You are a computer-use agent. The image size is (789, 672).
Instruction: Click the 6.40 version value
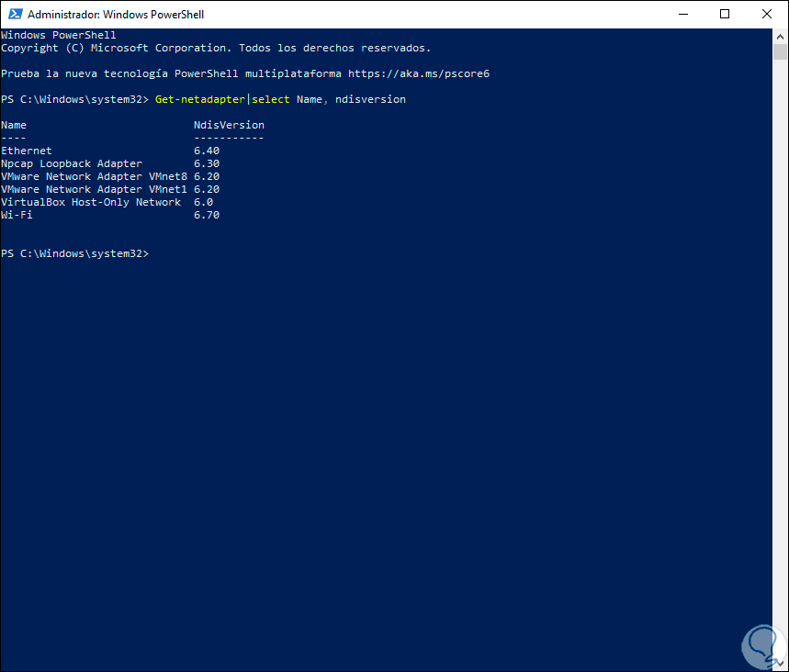(207, 151)
